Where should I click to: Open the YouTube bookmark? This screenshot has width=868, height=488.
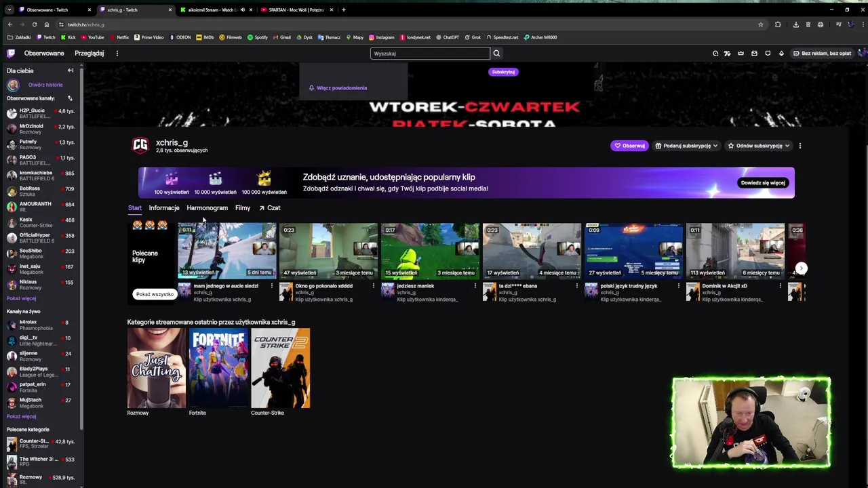click(x=93, y=37)
